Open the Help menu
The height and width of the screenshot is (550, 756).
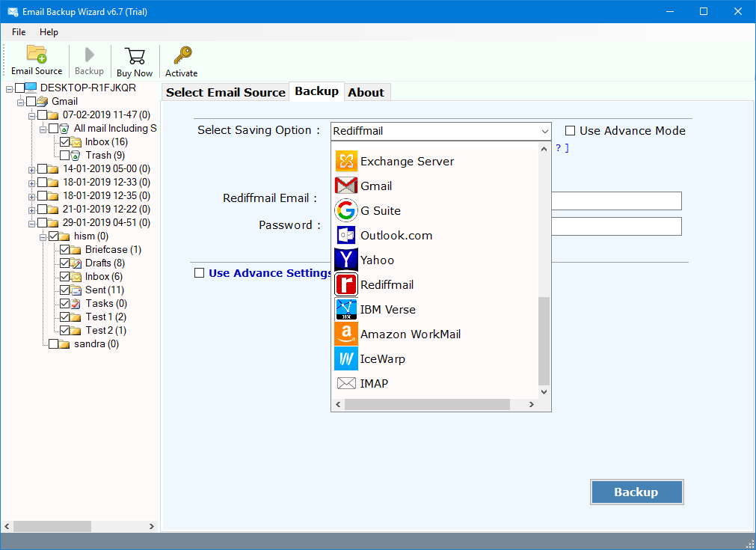(49, 32)
